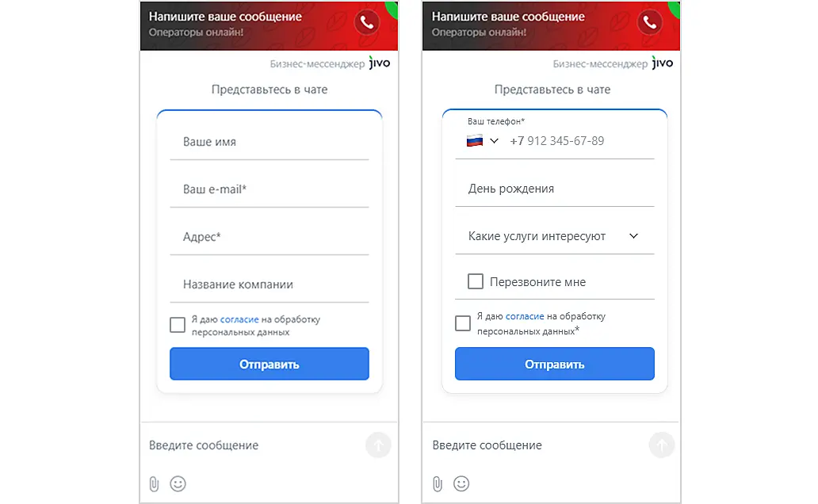The height and width of the screenshot is (504, 818).
Task: Attach a file in the right chat widget
Action: 438,483
